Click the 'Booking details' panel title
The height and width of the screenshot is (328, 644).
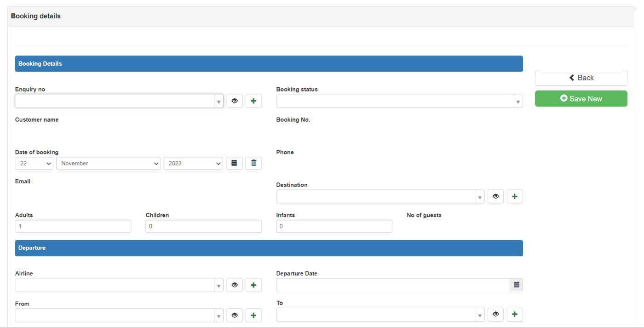point(36,16)
